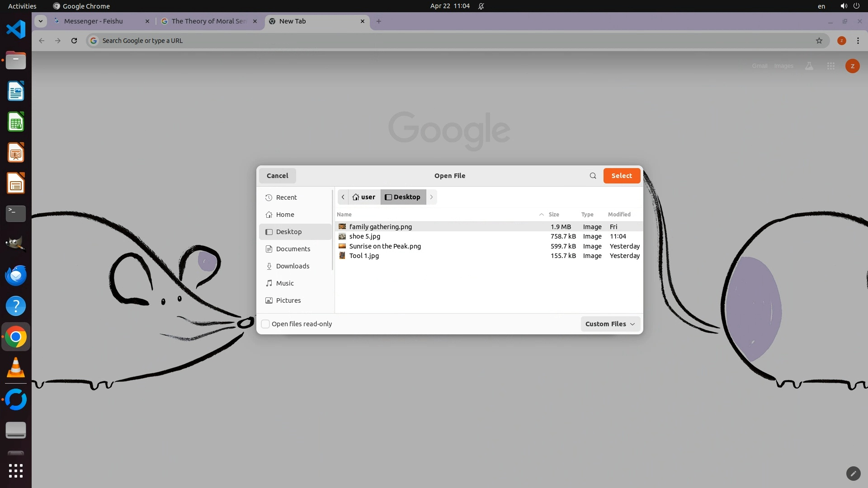This screenshot has height=488, width=868.
Task: Select the shoe 5.jpg file
Action: 364,236
